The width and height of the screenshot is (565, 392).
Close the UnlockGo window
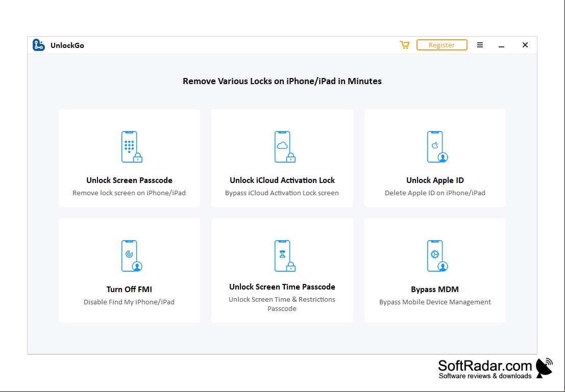point(525,45)
